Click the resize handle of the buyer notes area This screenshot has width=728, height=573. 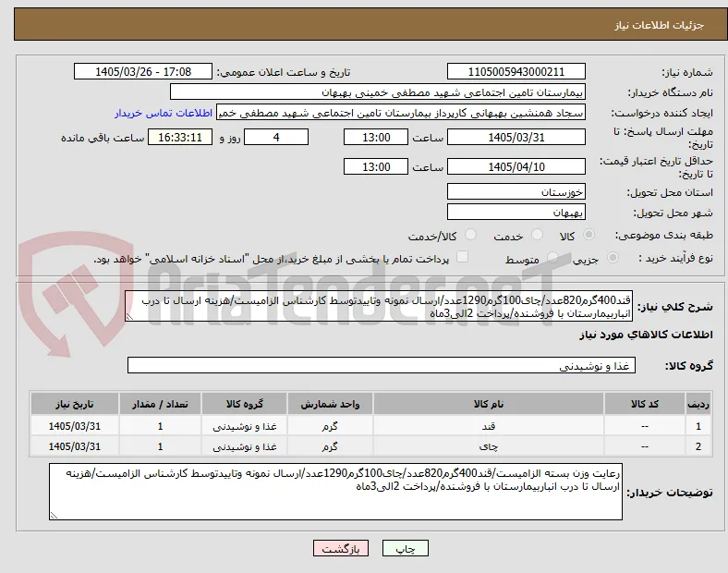click(x=54, y=515)
